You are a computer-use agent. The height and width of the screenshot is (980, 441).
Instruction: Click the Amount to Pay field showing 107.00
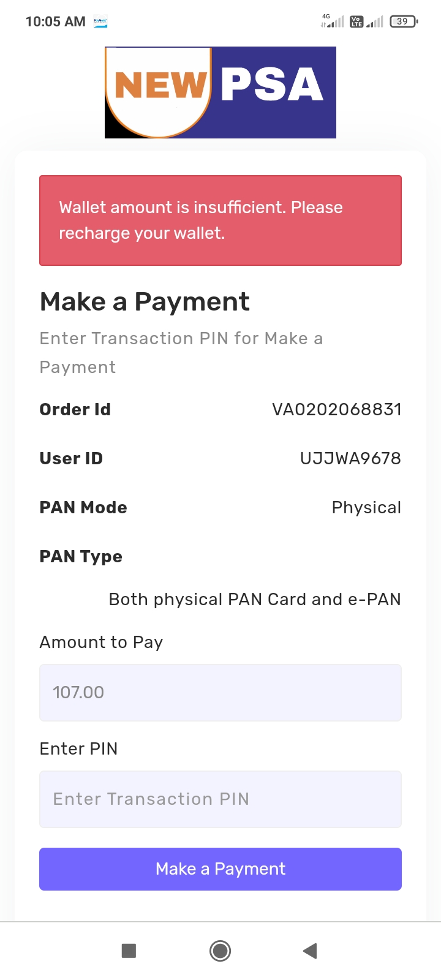[x=221, y=692]
